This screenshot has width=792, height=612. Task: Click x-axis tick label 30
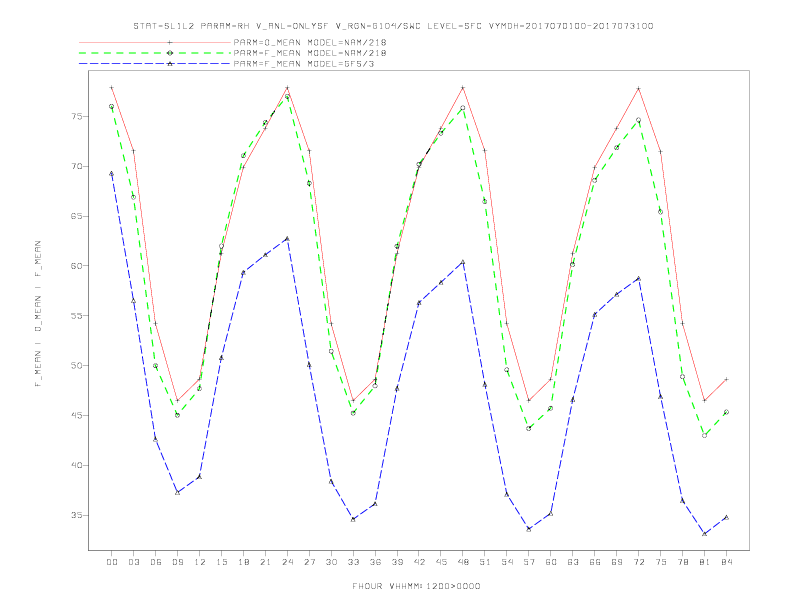point(331,562)
